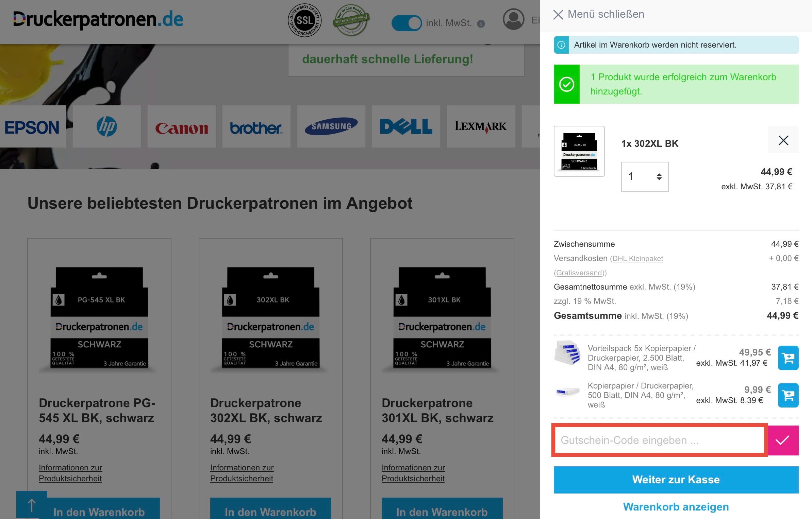Select the Canon brand tile

click(182, 126)
